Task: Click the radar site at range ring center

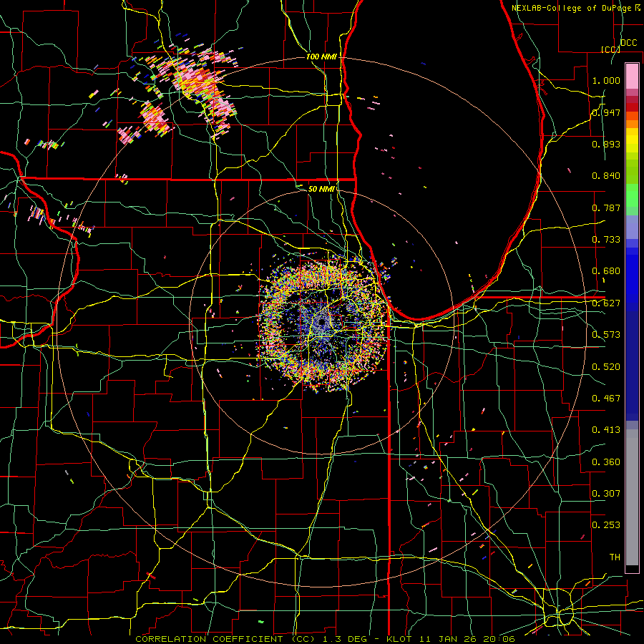Action: point(321,323)
